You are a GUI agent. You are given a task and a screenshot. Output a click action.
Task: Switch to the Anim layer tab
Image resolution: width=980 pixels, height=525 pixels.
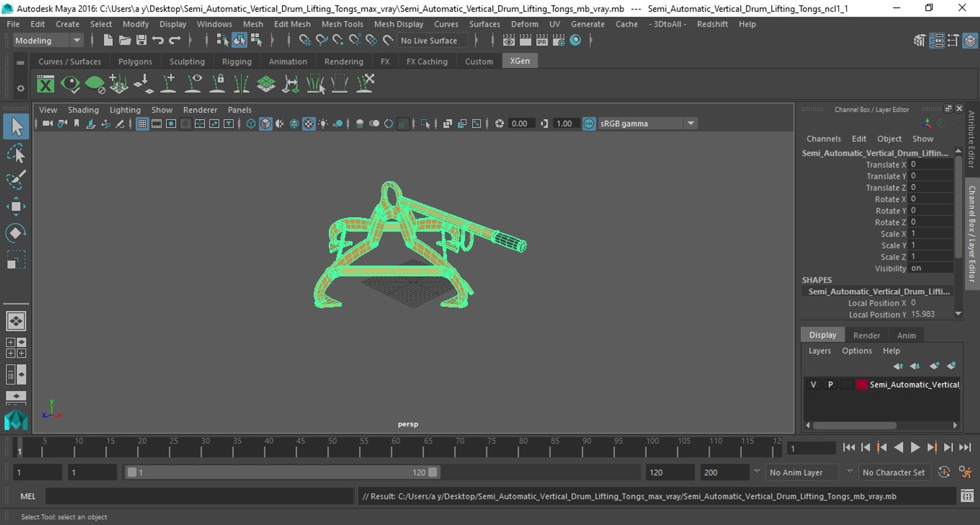[906, 336]
